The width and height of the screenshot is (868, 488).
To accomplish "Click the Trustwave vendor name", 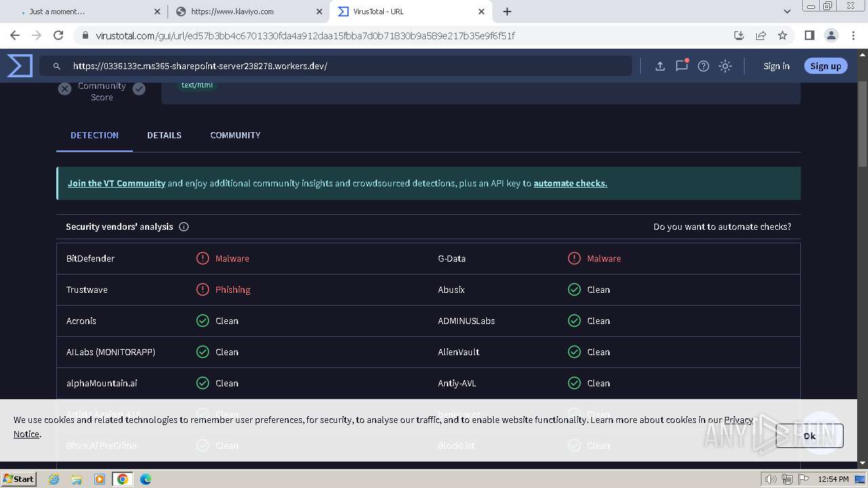I will (x=87, y=289).
